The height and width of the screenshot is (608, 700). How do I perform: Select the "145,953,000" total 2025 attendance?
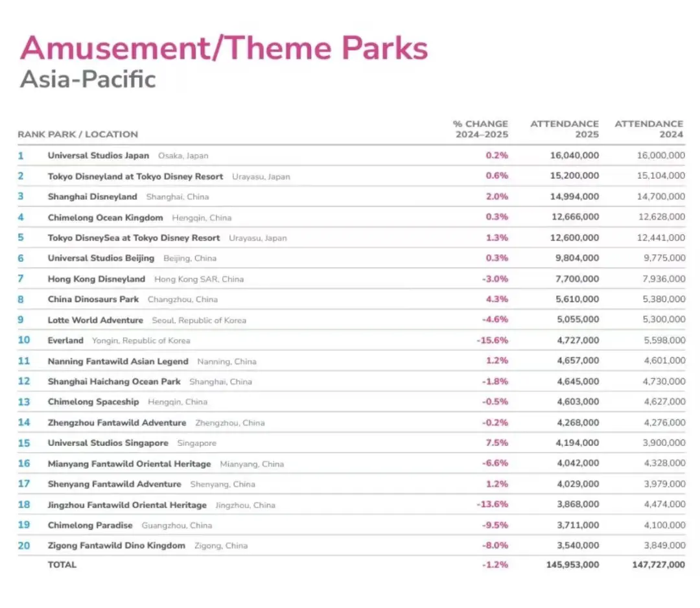pos(573,565)
